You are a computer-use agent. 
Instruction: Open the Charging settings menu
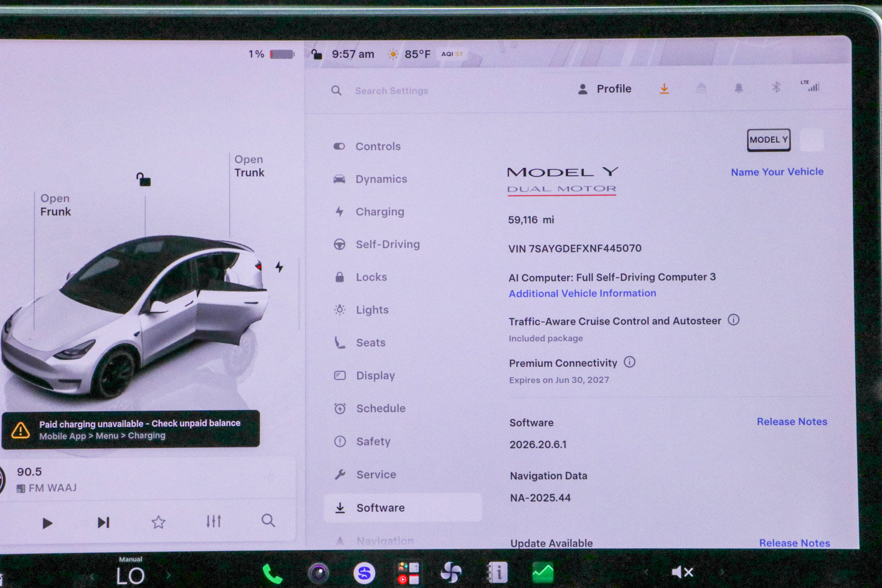coord(369,212)
